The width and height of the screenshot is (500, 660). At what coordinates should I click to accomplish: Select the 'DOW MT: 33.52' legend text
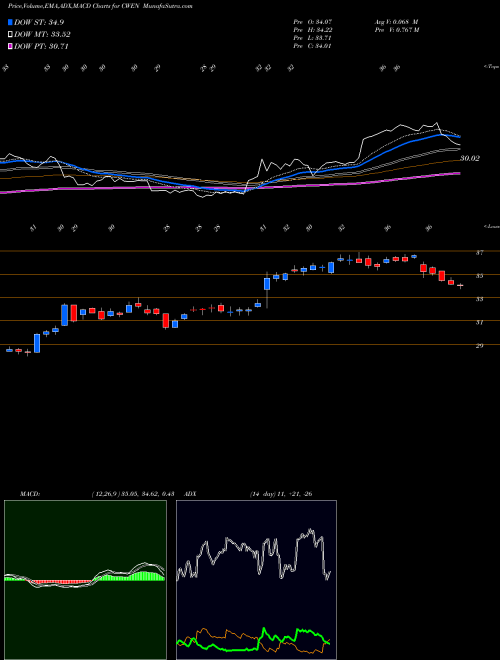pos(42,35)
